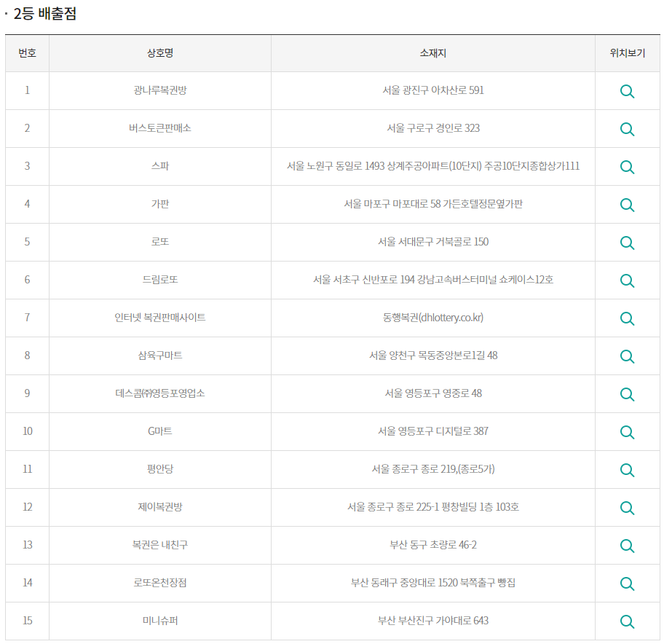Click the 소재지 column header
This screenshot has width=664, height=644.
[x=432, y=53]
